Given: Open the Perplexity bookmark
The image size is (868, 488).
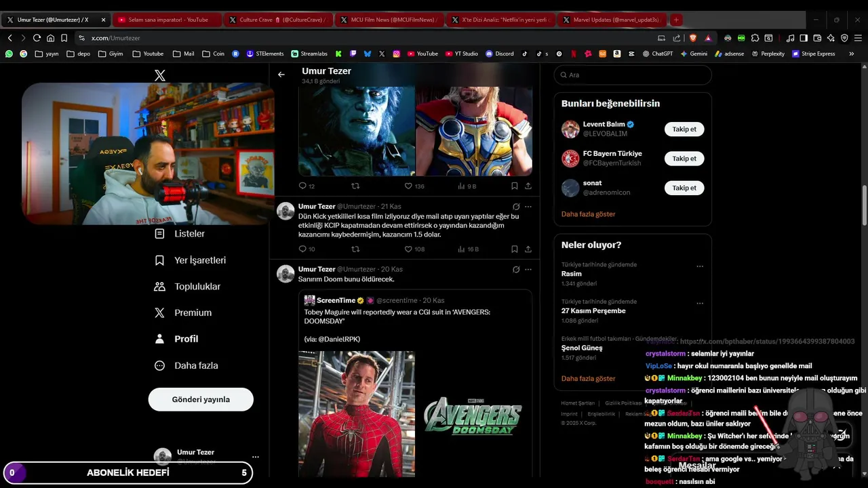Looking at the screenshot, I should [768, 54].
